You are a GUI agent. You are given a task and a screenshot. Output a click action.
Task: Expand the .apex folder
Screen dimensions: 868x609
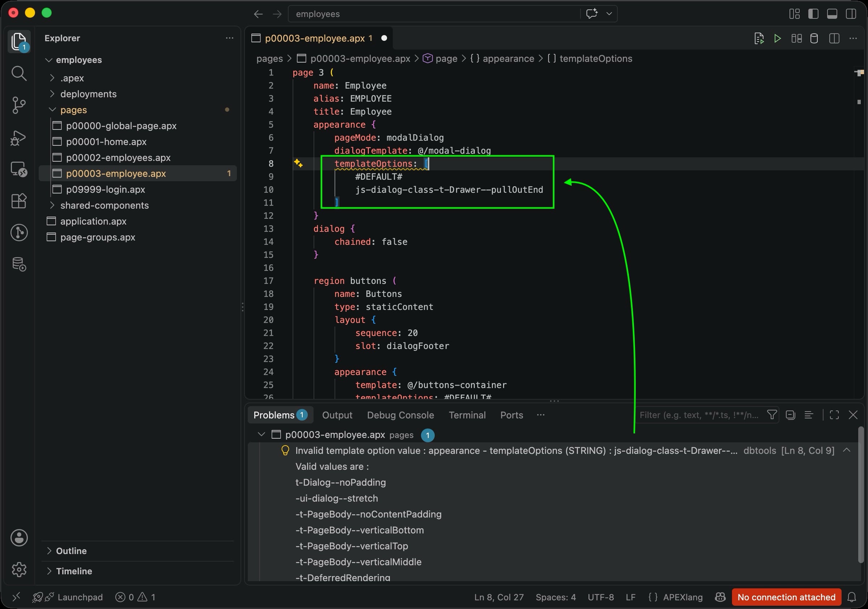(52, 78)
